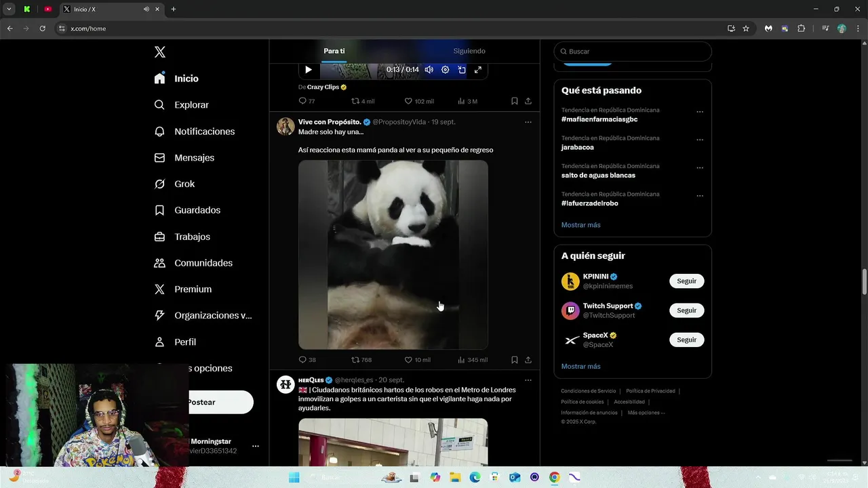Switch to the Para ti tab
Screen dimensions: 868x488
pos(334,51)
